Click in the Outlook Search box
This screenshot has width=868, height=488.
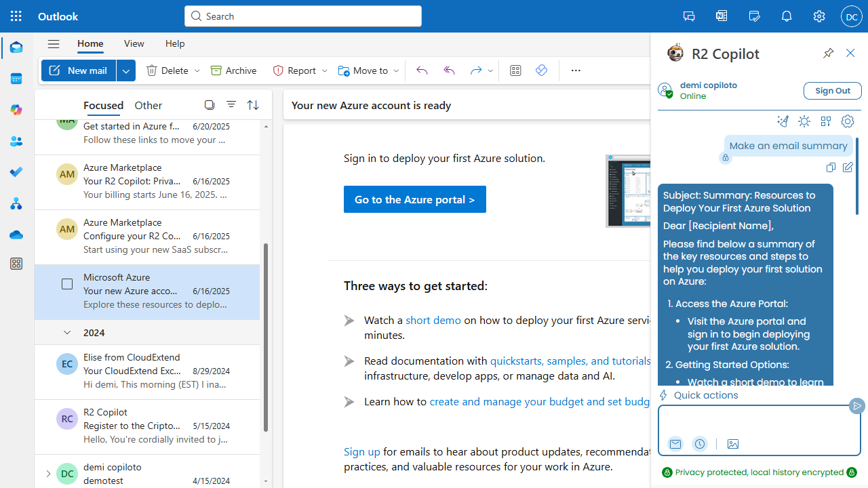pyautogui.click(x=303, y=16)
